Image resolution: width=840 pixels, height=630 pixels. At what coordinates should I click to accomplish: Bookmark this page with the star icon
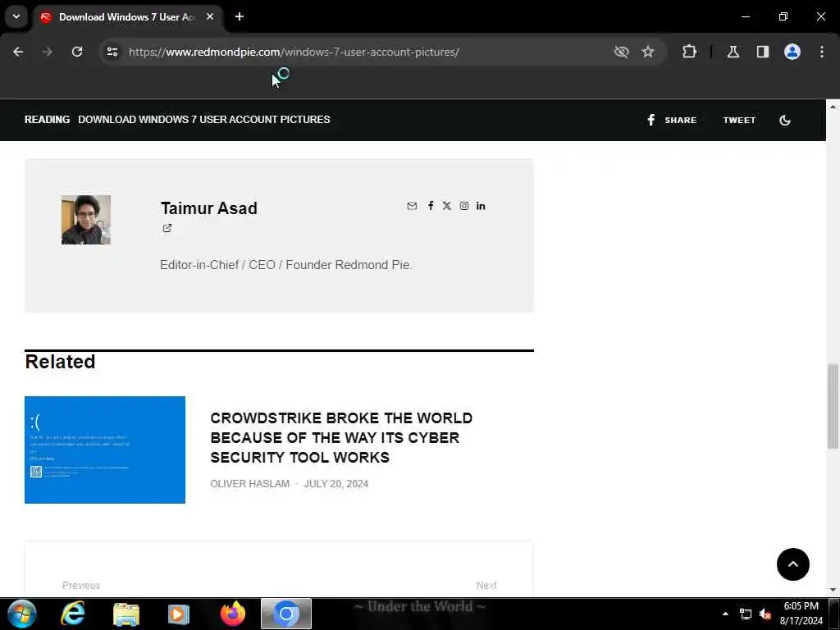click(x=648, y=52)
